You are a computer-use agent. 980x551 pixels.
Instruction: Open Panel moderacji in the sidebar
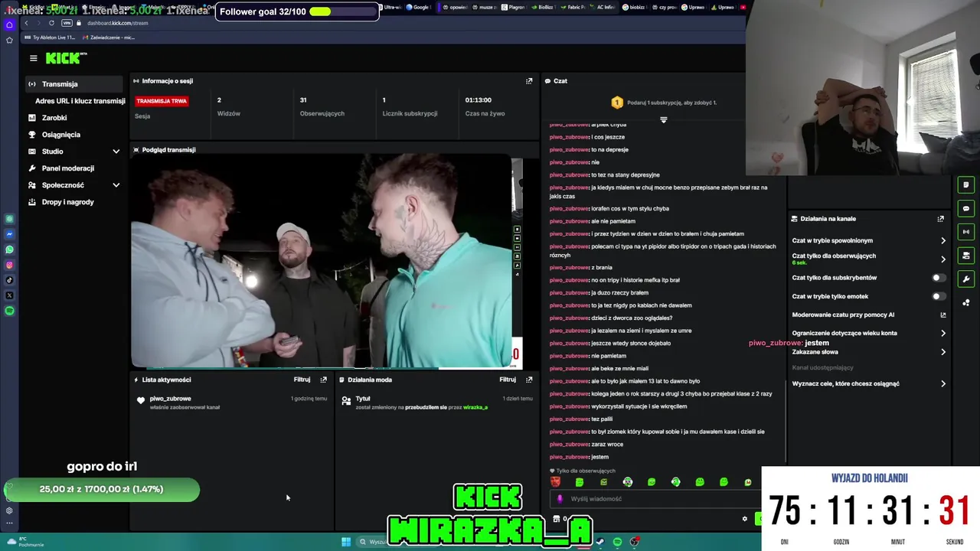pos(67,168)
